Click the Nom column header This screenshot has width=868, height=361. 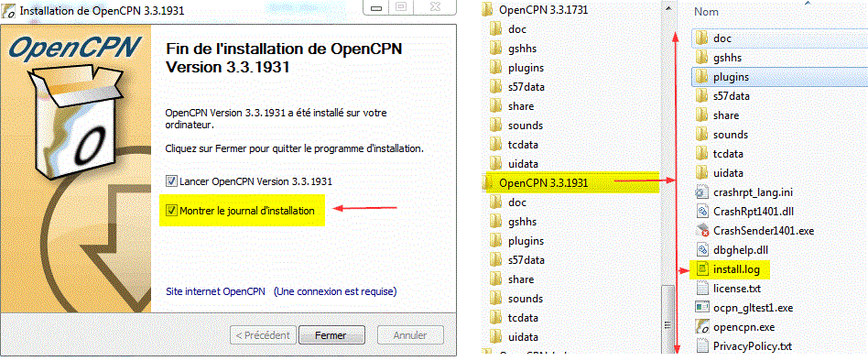pos(706,11)
